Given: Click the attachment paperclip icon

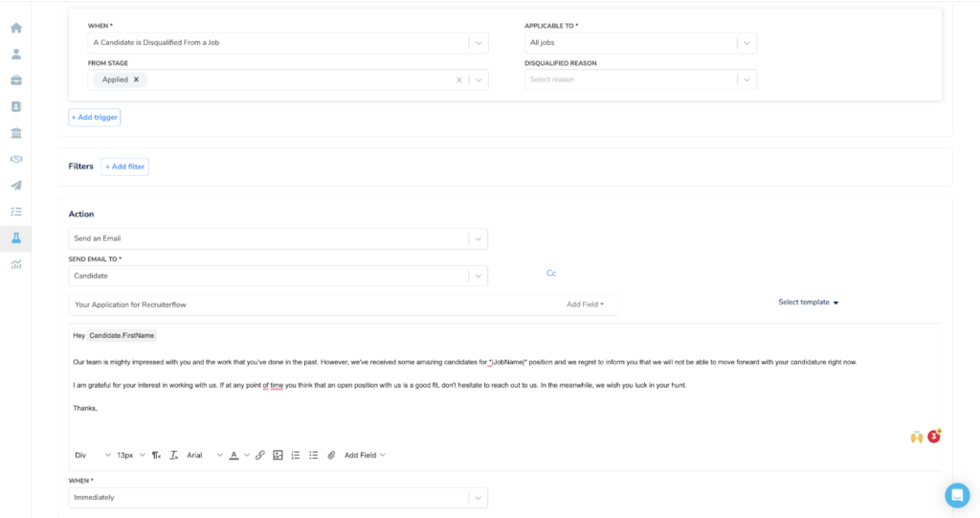Looking at the screenshot, I should pos(331,456).
